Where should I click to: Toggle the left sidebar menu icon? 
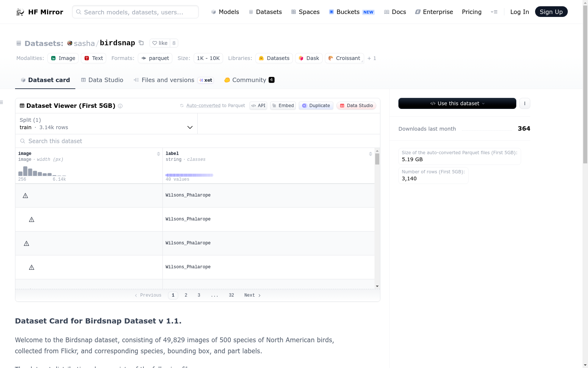point(1,102)
